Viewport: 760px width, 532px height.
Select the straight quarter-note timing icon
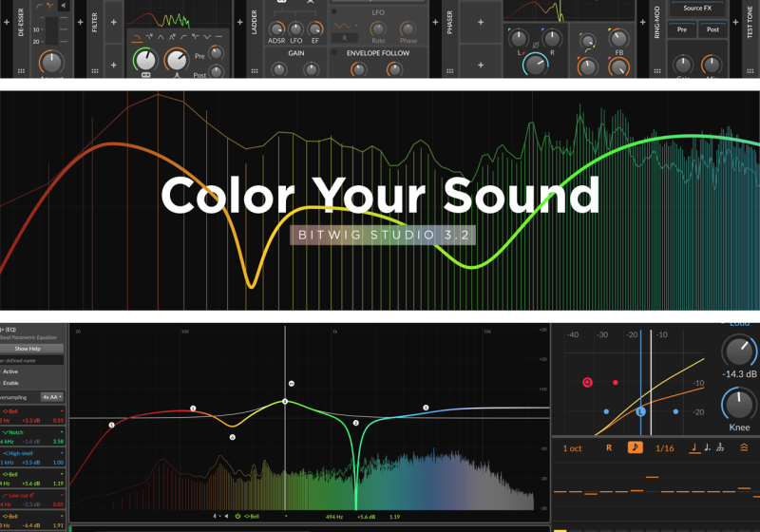(x=694, y=447)
